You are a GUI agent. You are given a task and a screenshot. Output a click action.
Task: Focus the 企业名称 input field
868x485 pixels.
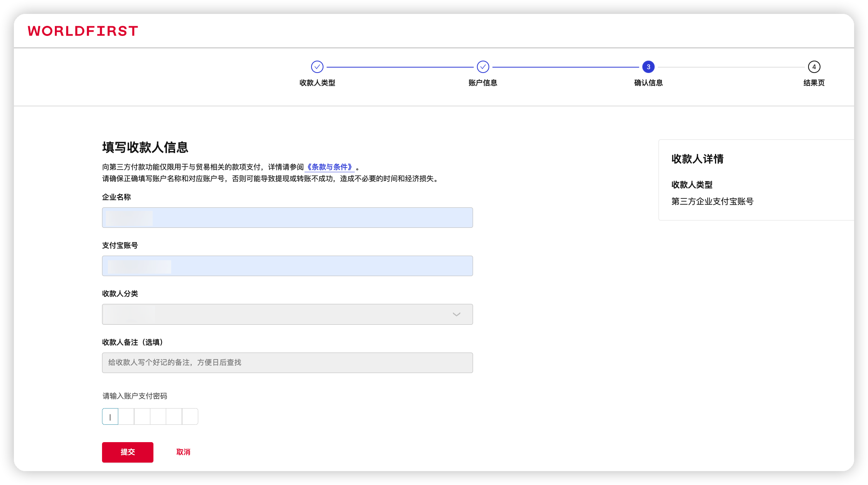click(x=287, y=218)
